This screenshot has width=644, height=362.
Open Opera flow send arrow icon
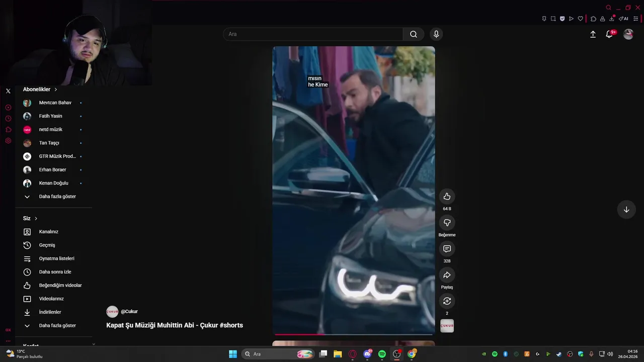coord(571,19)
